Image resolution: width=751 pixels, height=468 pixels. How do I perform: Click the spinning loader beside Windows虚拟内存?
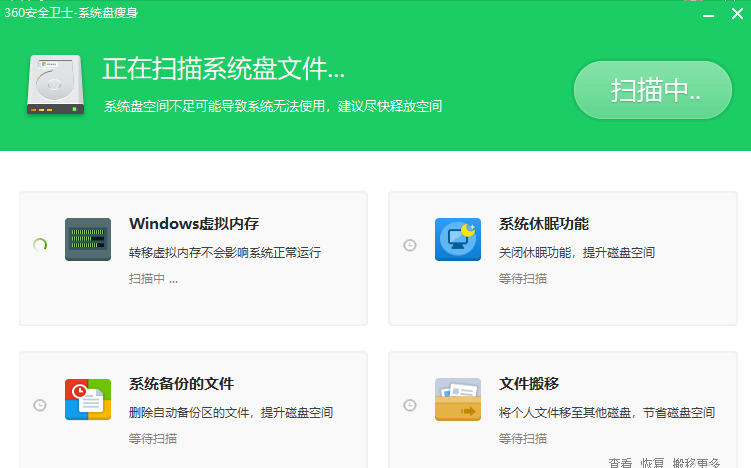click(x=40, y=245)
